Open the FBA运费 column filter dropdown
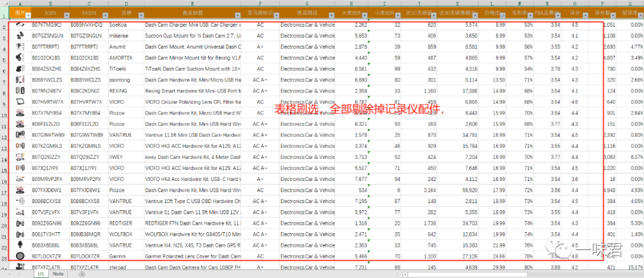 click(558, 15)
